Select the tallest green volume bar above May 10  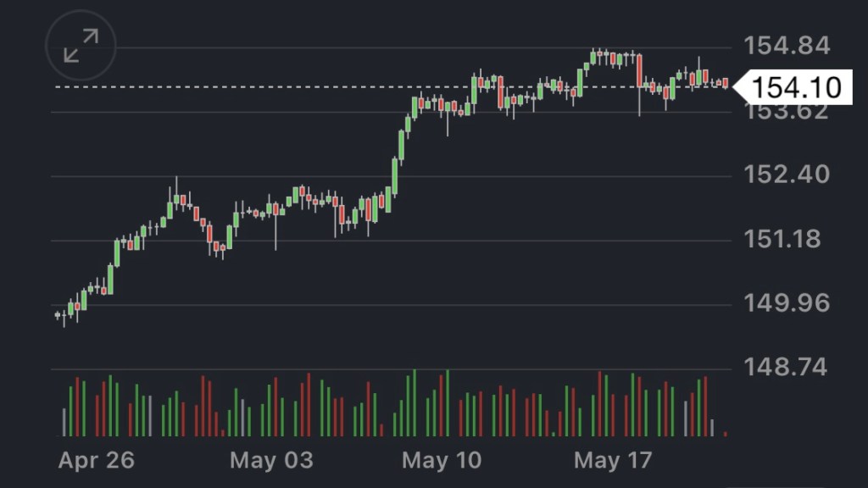click(x=447, y=403)
